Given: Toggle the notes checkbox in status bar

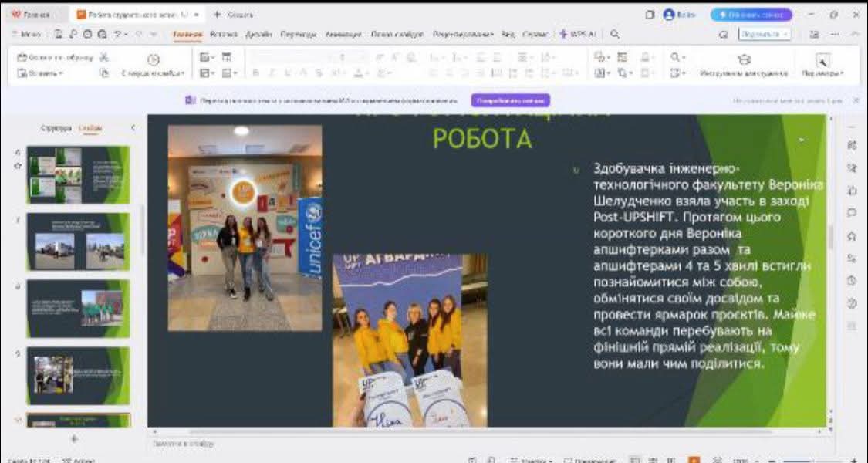Looking at the screenshot, I should (568, 460).
